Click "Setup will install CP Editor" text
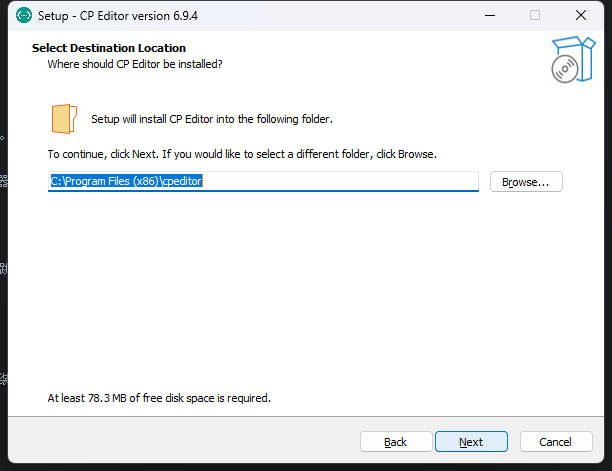Image resolution: width=612 pixels, height=471 pixels. click(212, 119)
